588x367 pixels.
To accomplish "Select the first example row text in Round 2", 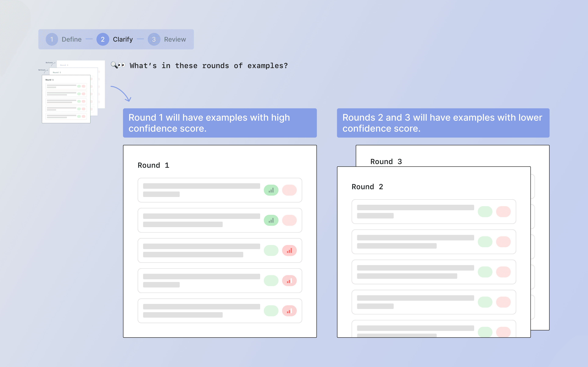I will click(x=415, y=212).
